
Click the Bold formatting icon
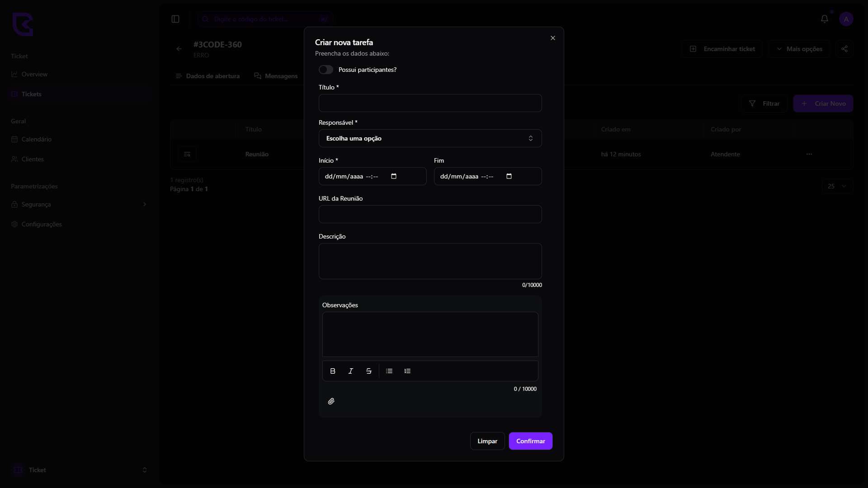[333, 371]
